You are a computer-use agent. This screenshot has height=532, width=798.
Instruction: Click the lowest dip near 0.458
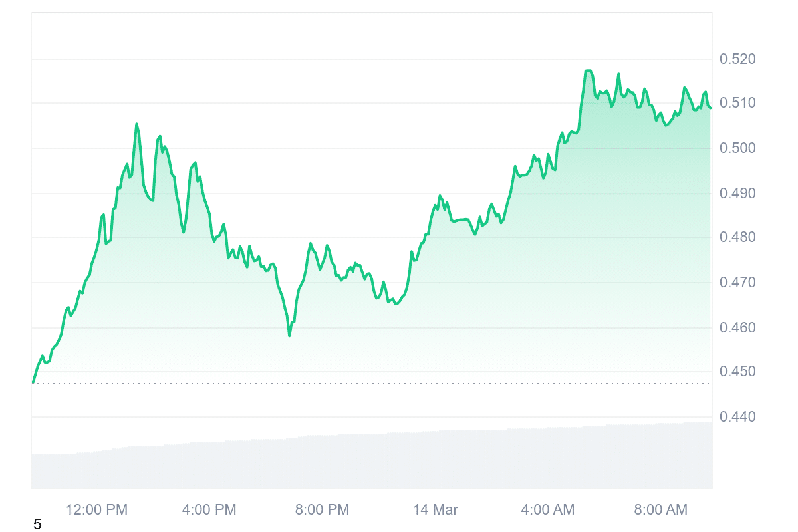(289, 336)
